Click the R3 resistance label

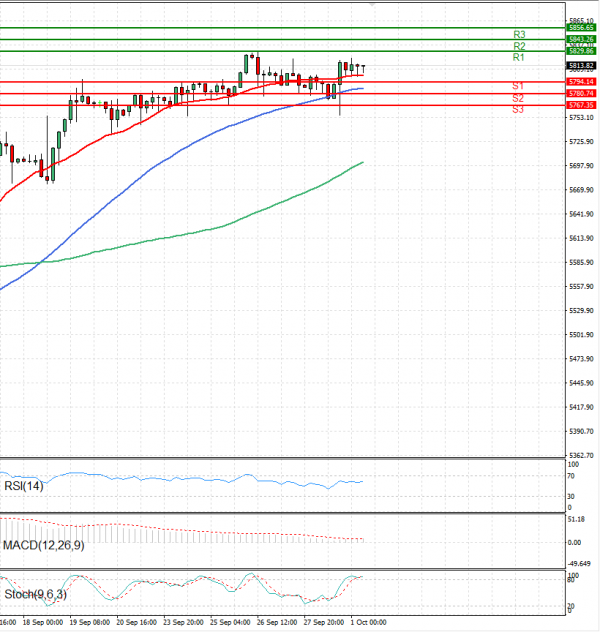519,35
